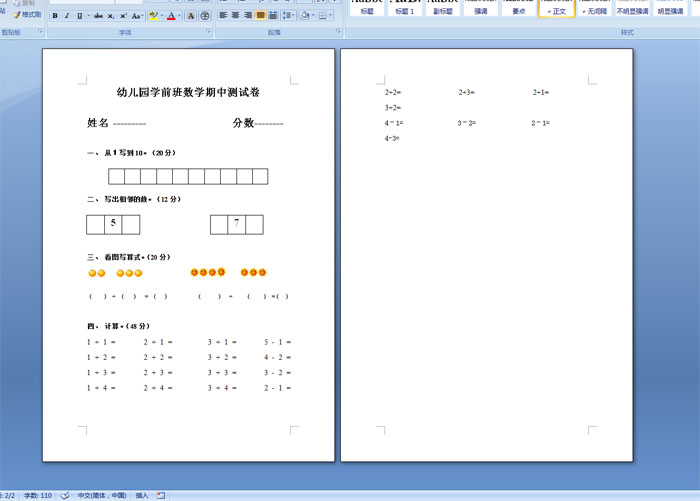
Task: Select group of four orange flowers
Action: tap(208, 272)
